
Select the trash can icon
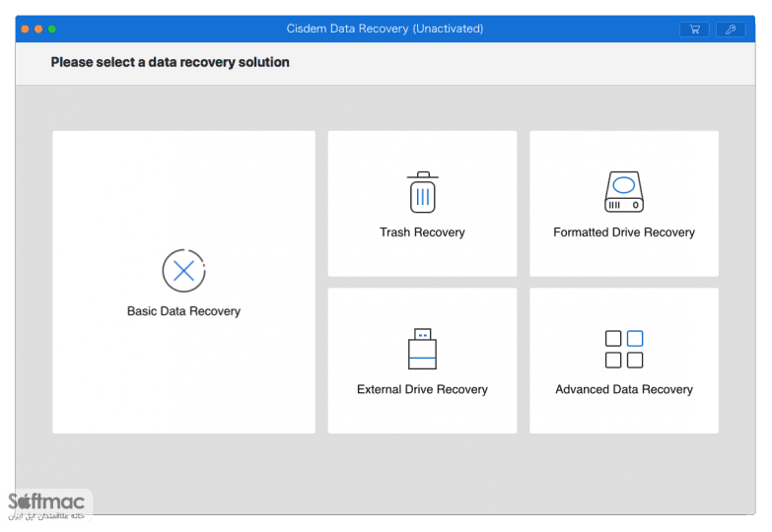422,192
